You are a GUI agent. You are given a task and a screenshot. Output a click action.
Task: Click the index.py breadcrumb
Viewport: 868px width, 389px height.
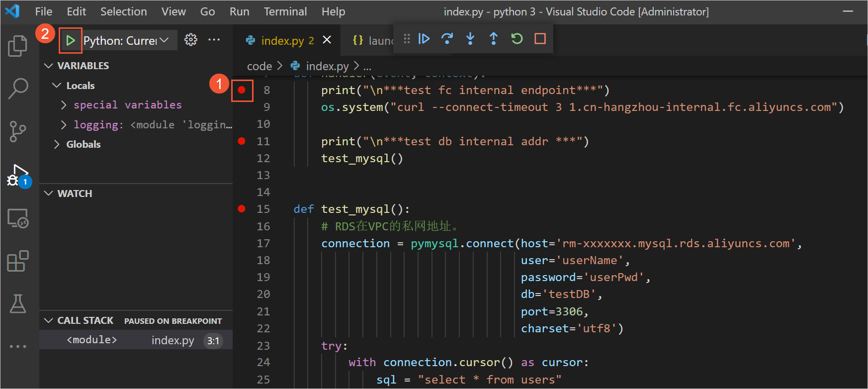click(327, 66)
